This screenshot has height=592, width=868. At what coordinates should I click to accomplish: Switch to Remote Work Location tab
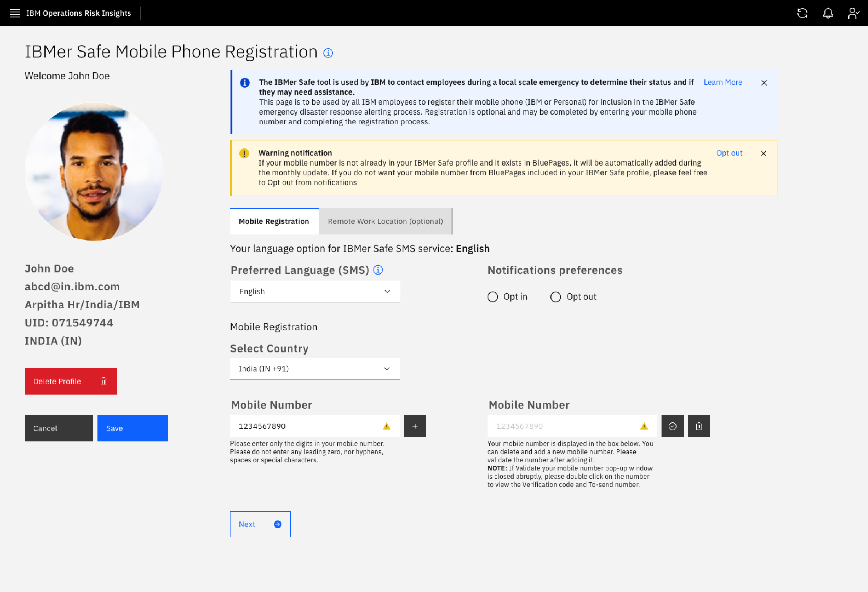click(385, 221)
